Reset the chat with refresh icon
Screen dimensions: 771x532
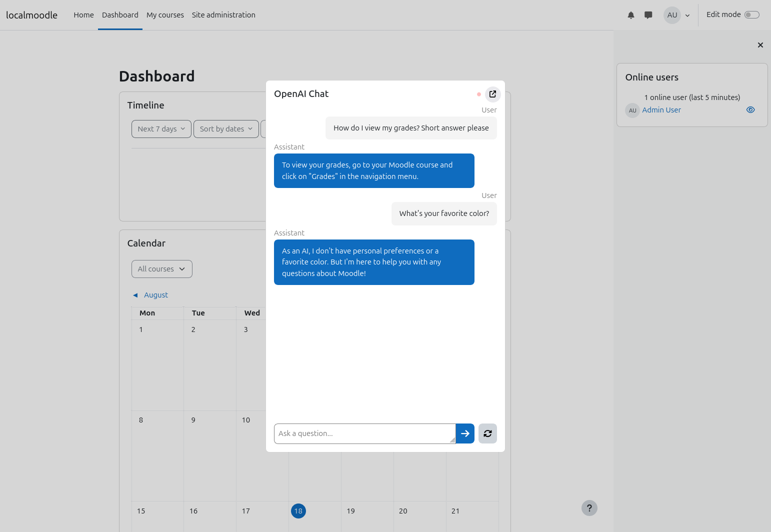coord(487,433)
